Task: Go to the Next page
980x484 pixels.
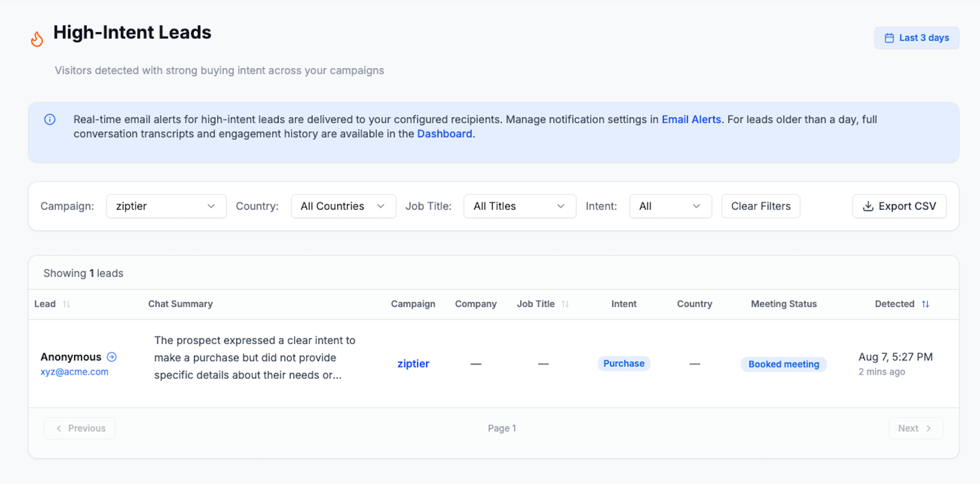Action: (x=915, y=428)
